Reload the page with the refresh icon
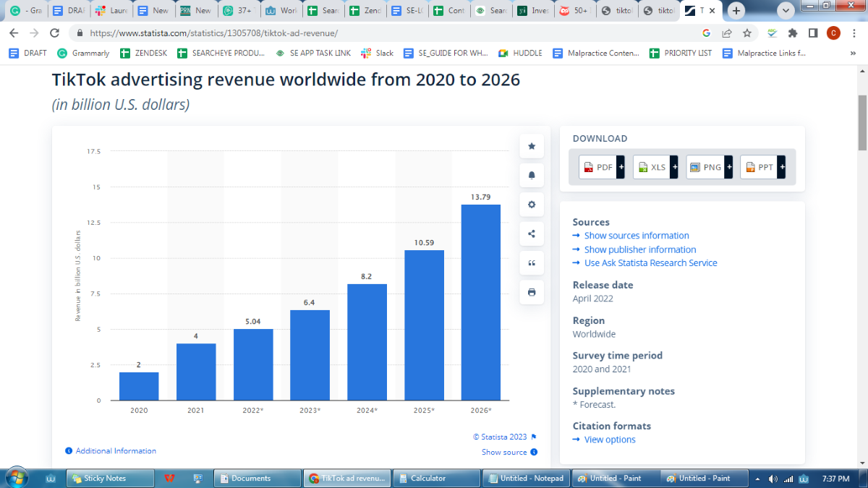Viewport: 868px width, 488px height. point(54,33)
